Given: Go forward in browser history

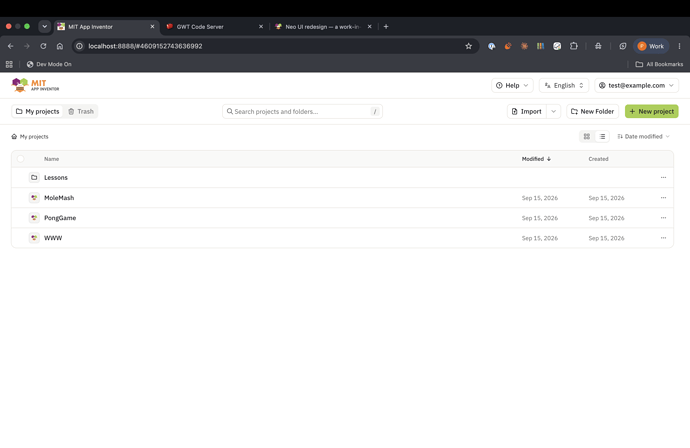Looking at the screenshot, I should tap(27, 46).
